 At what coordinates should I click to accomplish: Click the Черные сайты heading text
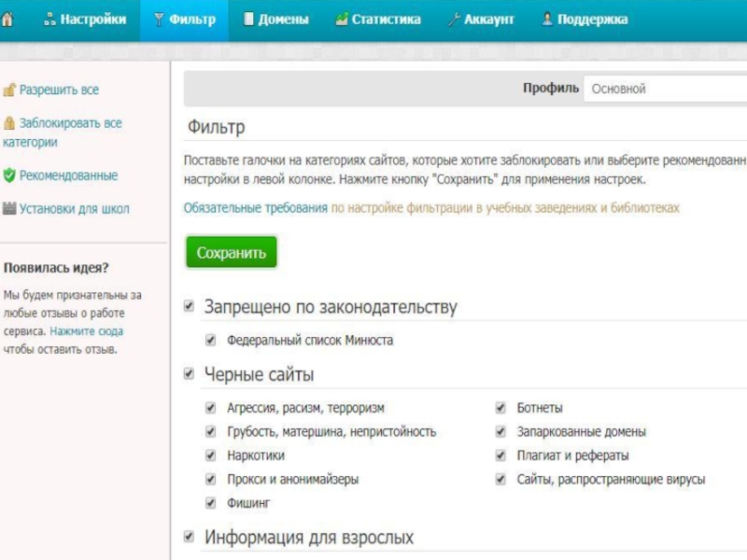coord(260,375)
